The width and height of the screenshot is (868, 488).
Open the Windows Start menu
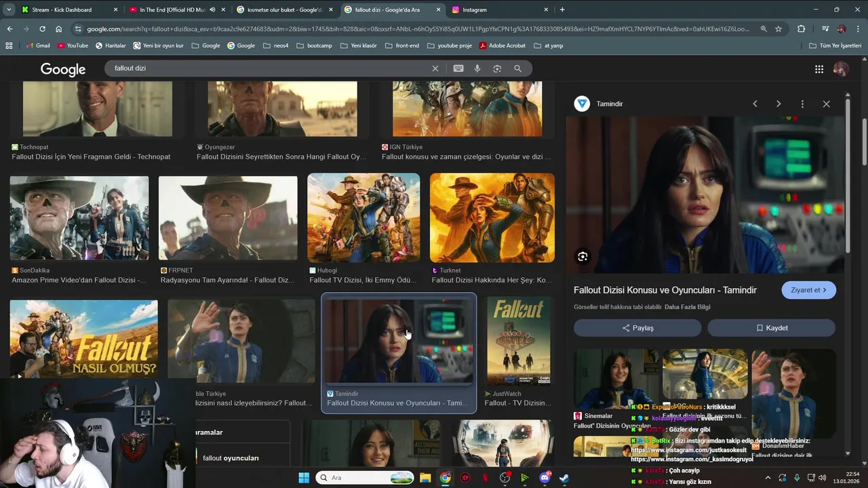point(303,478)
